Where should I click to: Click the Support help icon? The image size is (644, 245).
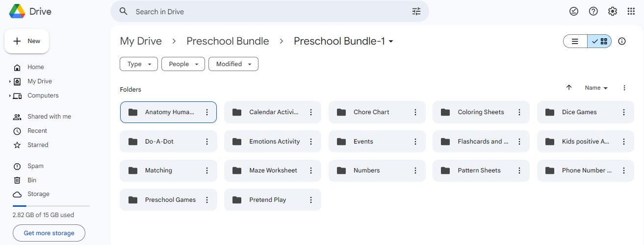click(x=593, y=11)
